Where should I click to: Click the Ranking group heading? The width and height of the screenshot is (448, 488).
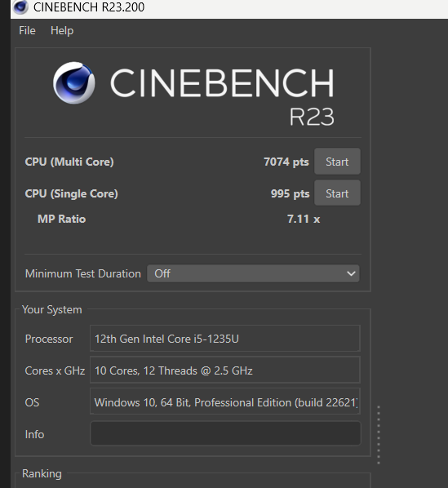(42, 473)
